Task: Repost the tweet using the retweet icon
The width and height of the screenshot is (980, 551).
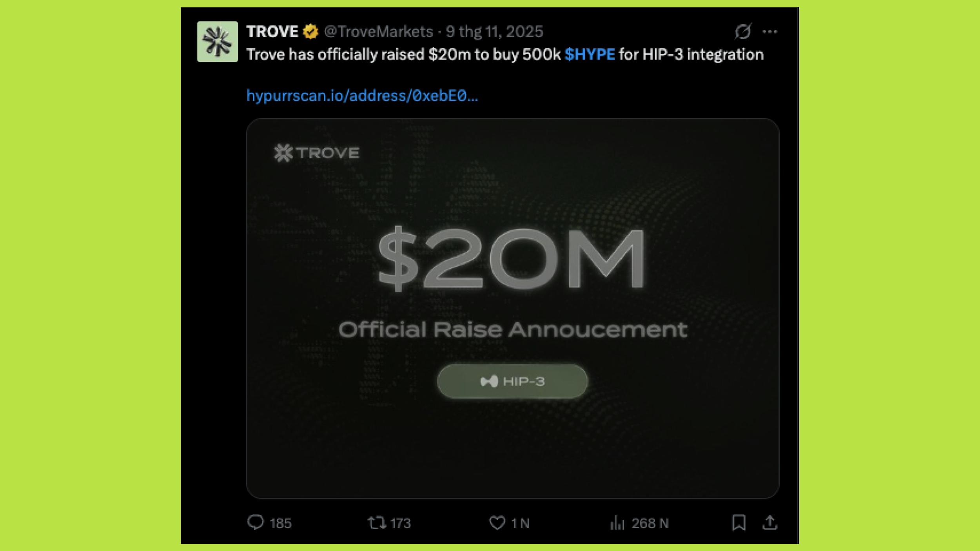Action: click(377, 522)
